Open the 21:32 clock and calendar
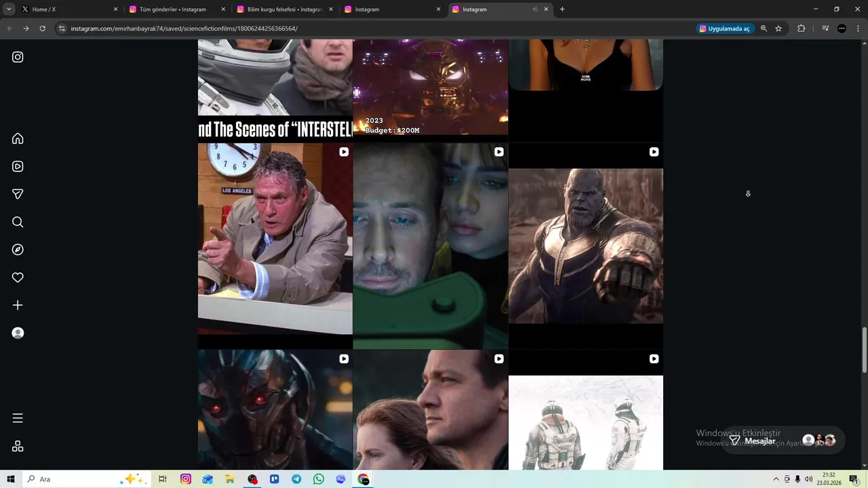Viewport: 868px width, 488px height. point(829,479)
